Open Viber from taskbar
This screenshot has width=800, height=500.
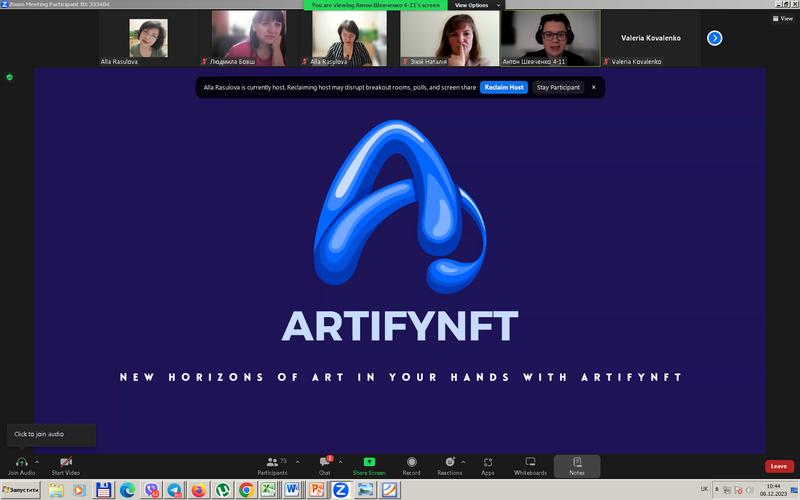pyautogui.click(x=151, y=490)
